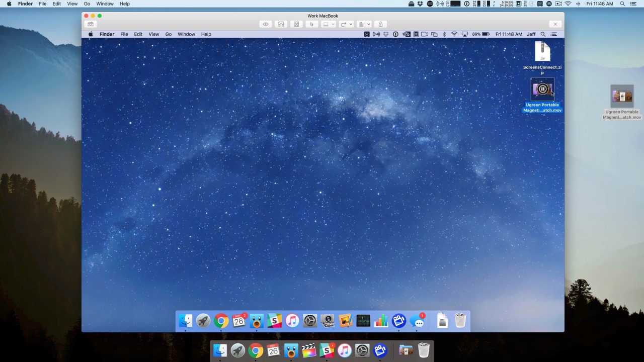Select the Ugreen .mov thumbnail on the local desktop
The image size is (644, 362).
click(x=622, y=96)
